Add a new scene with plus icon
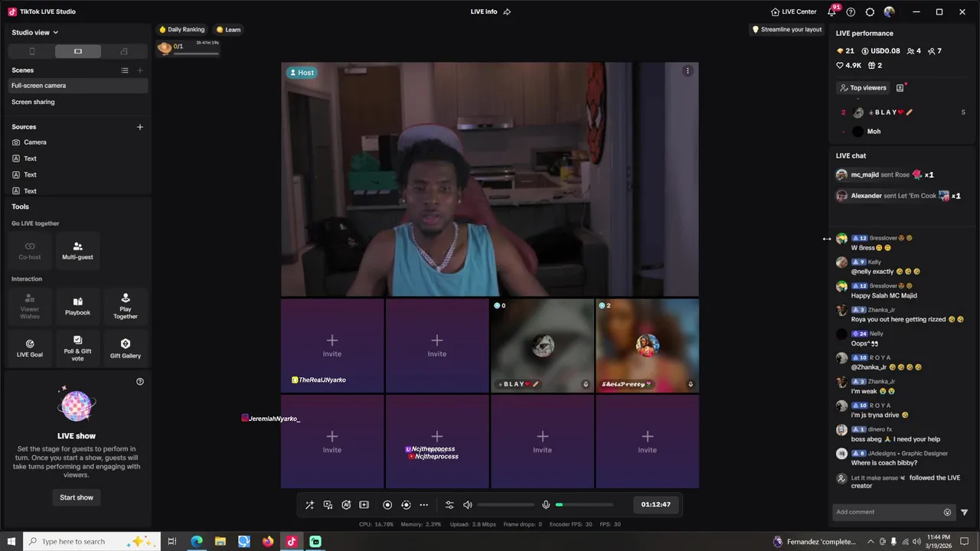 coord(139,70)
